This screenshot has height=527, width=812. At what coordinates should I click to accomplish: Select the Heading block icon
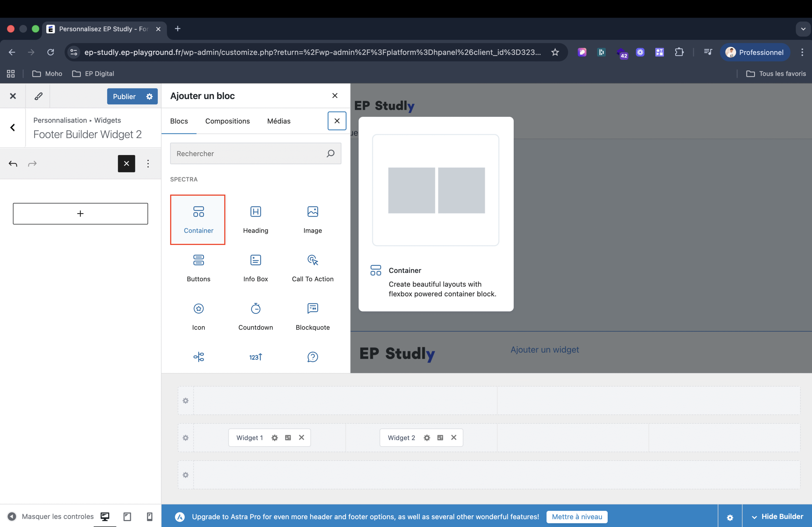click(x=256, y=212)
